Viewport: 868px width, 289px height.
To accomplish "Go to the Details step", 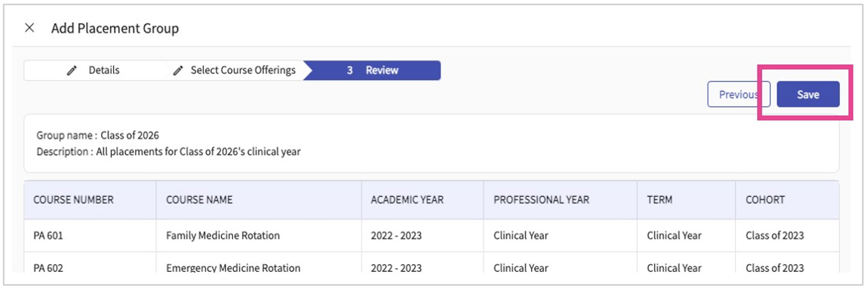I will point(93,70).
